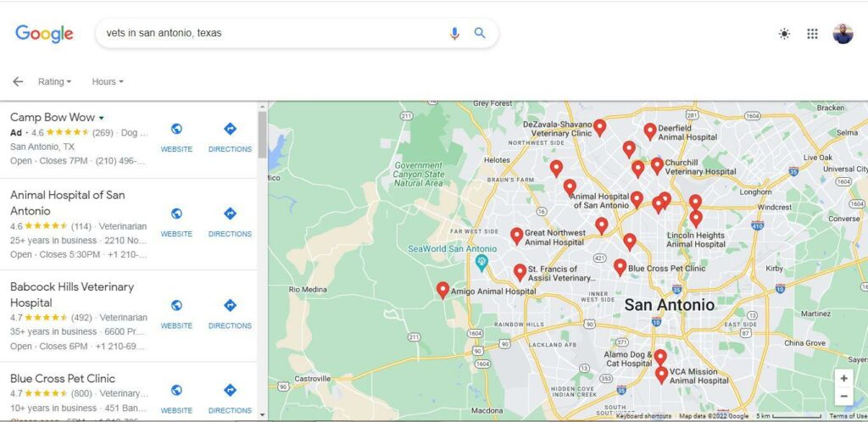
Task: Zoom out on the map
Action: [x=843, y=396]
